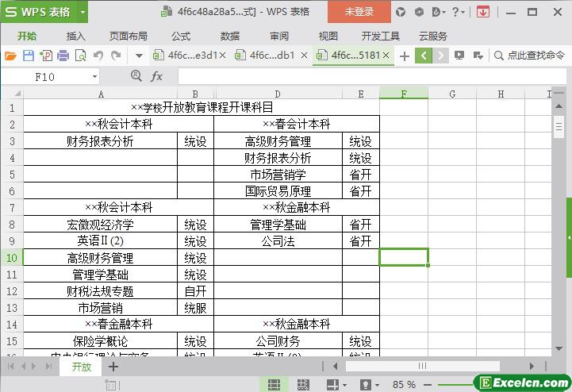Open the quick access toolbar dropdown arrow
Viewport: 572px width, 392px height.
point(139,56)
